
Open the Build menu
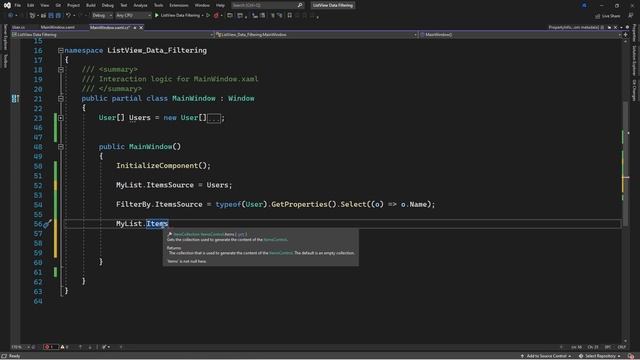tap(91, 5)
